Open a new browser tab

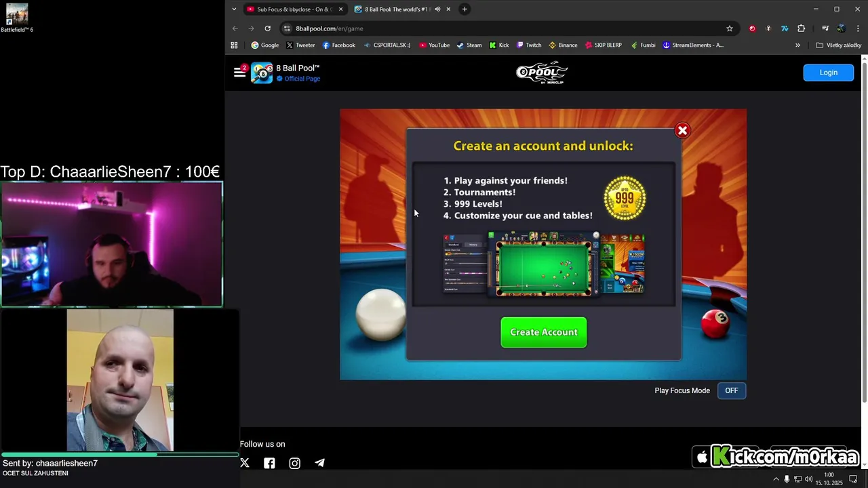click(x=465, y=9)
